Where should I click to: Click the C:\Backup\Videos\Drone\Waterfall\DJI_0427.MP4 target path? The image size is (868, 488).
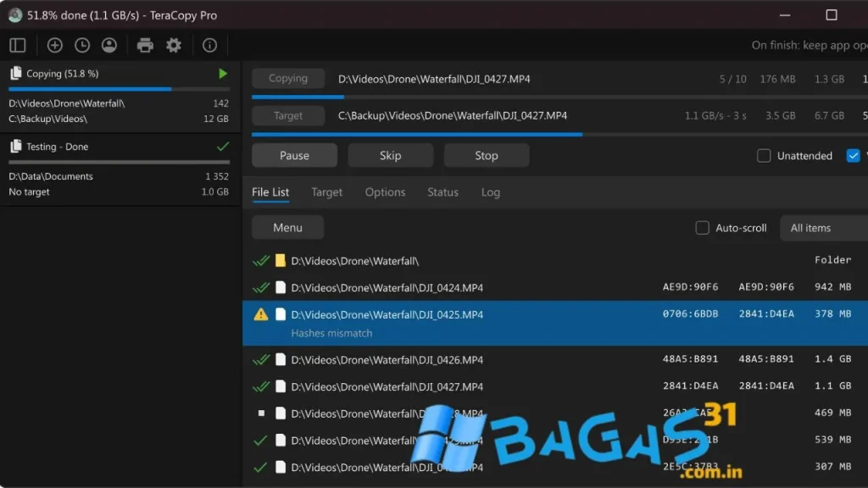(453, 115)
